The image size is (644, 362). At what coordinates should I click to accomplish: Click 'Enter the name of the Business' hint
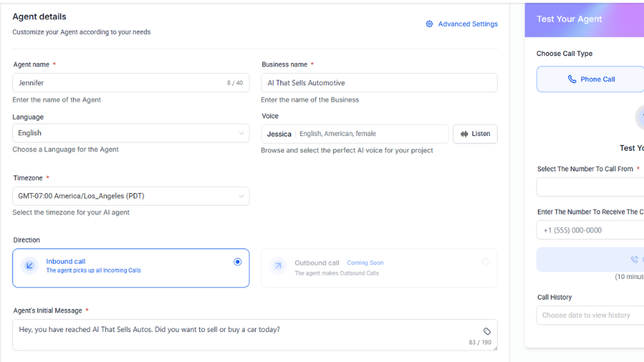310,100
